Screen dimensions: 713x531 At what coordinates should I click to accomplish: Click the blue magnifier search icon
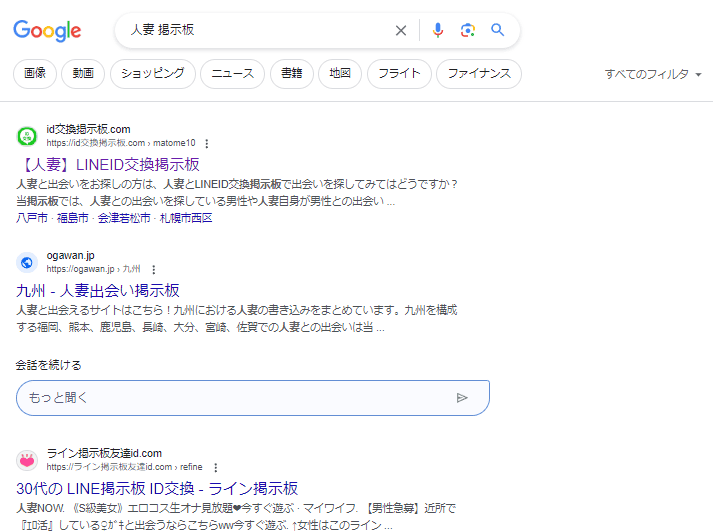coord(497,30)
